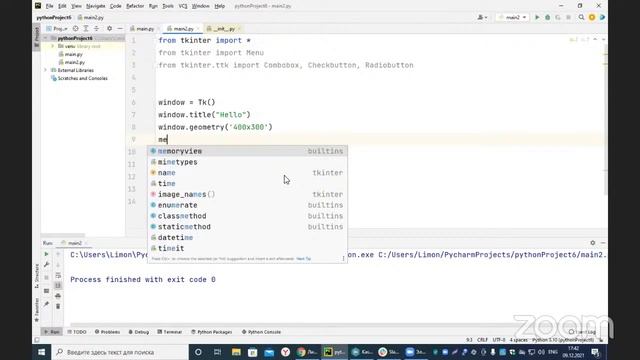Open Search Everywhere magnifier icon
This screenshot has height=360, width=640.
pos(581,18)
